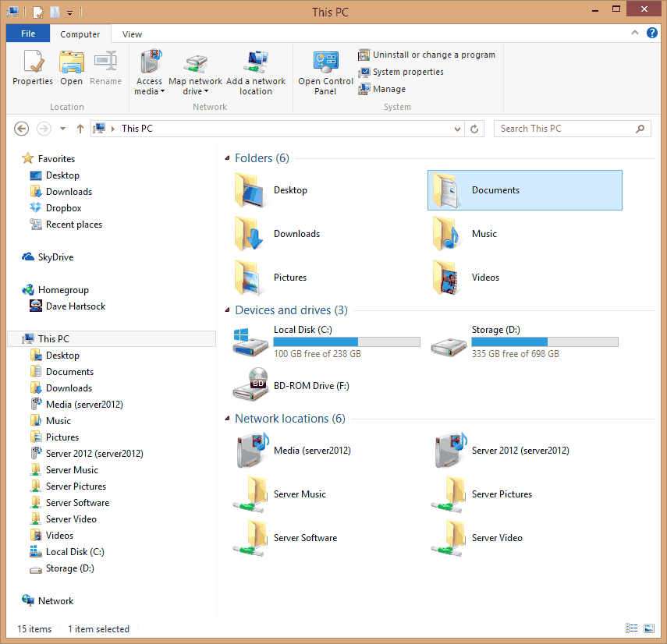Collapse the ribbon with the chevron arrow
The width and height of the screenshot is (667, 644).
click(635, 32)
